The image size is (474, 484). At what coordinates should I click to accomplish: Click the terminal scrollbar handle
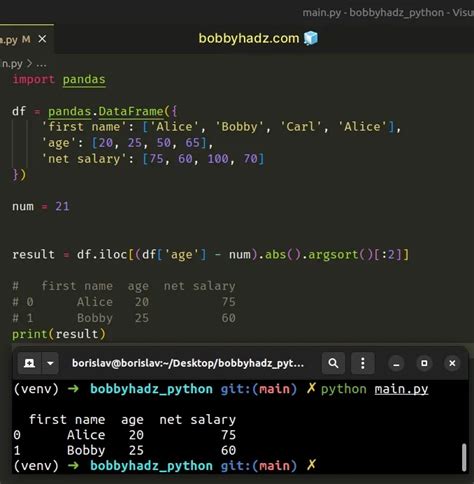[464, 457]
